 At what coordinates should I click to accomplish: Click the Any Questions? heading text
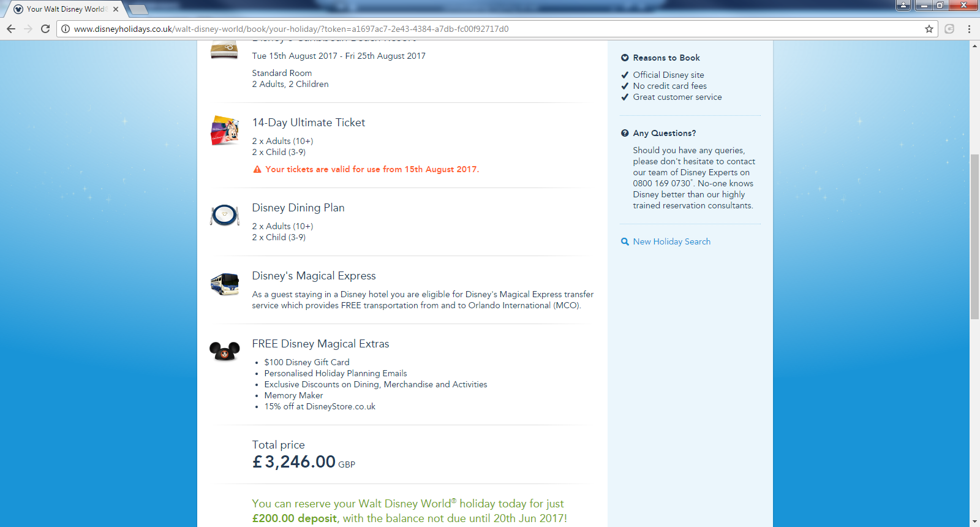point(665,133)
